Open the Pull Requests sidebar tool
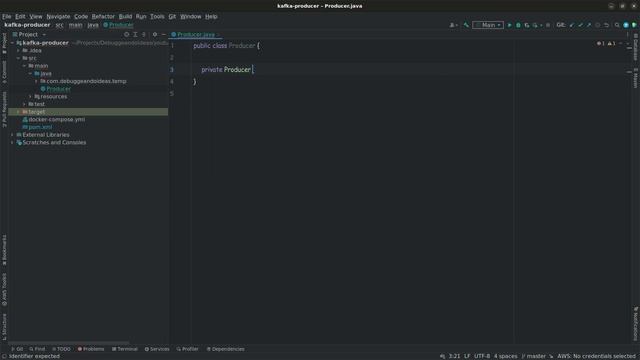The image size is (640, 360). (x=4, y=109)
